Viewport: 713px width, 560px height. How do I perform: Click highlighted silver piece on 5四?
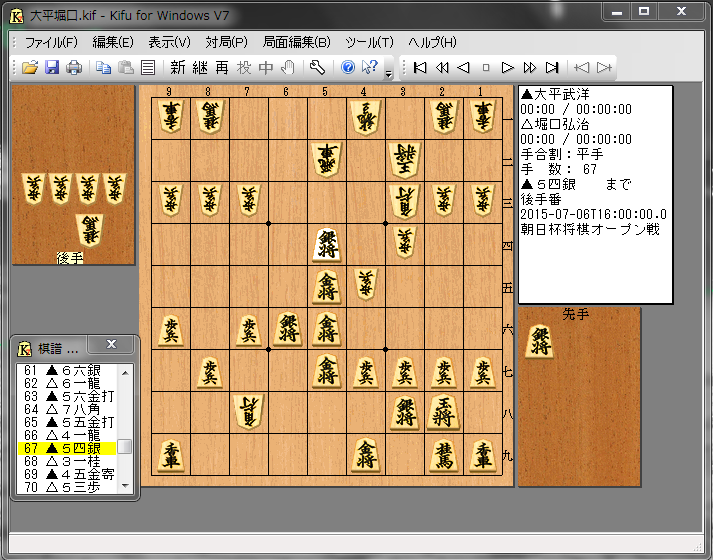tap(327, 245)
